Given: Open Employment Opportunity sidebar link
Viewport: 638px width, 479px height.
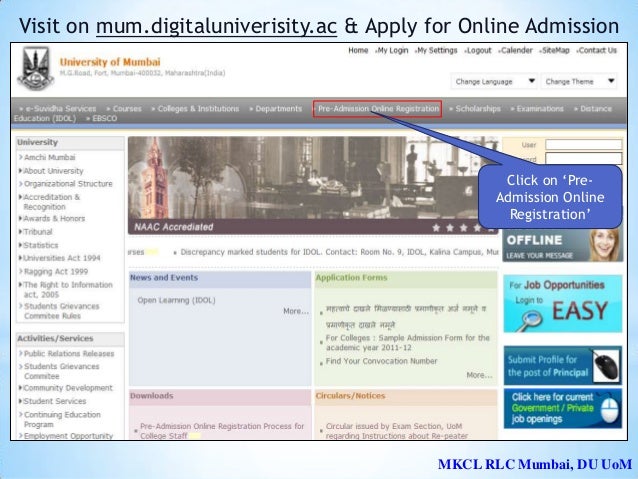Looking at the screenshot, I should click(66, 435).
